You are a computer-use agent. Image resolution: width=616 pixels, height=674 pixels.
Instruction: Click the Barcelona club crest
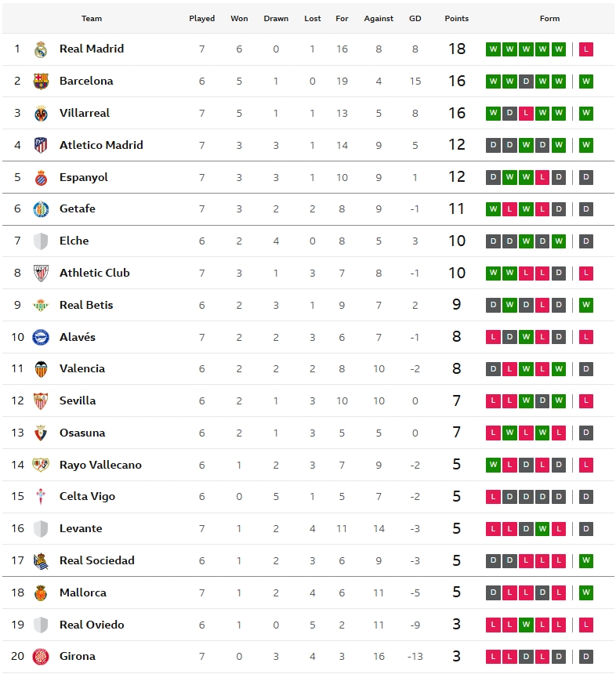pyautogui.click(x=41, y=82)
